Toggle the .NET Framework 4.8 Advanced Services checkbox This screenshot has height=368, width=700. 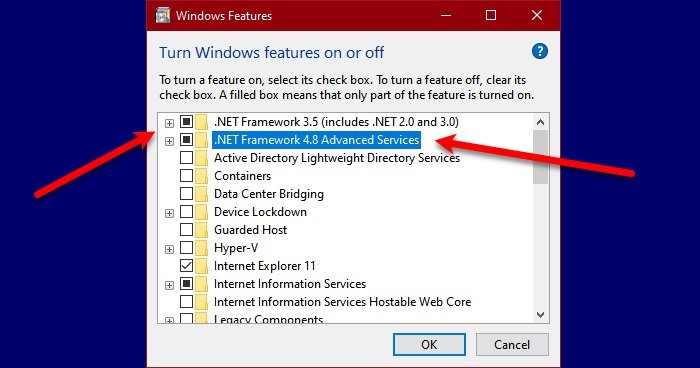[x=186, y=140]
